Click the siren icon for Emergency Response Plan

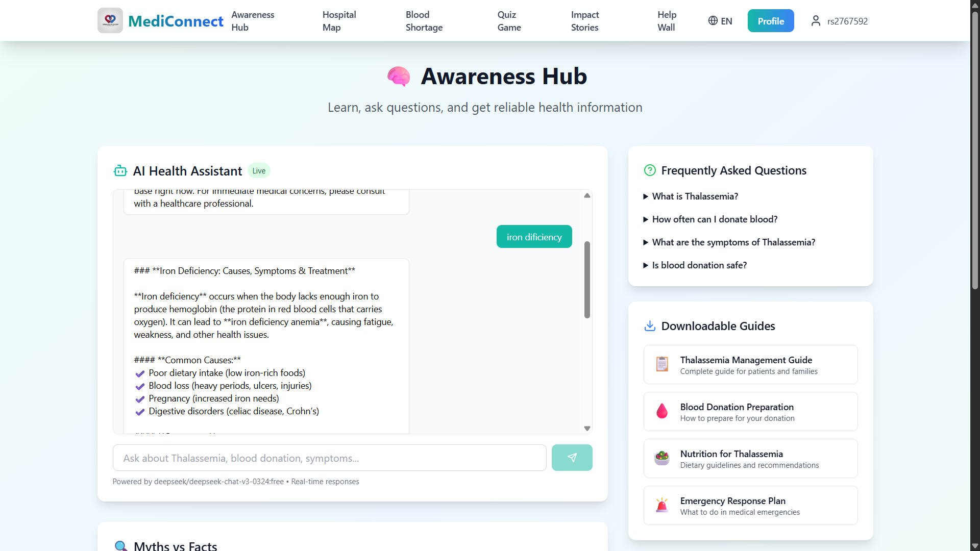pyautogui.click(x=662, y=505)
